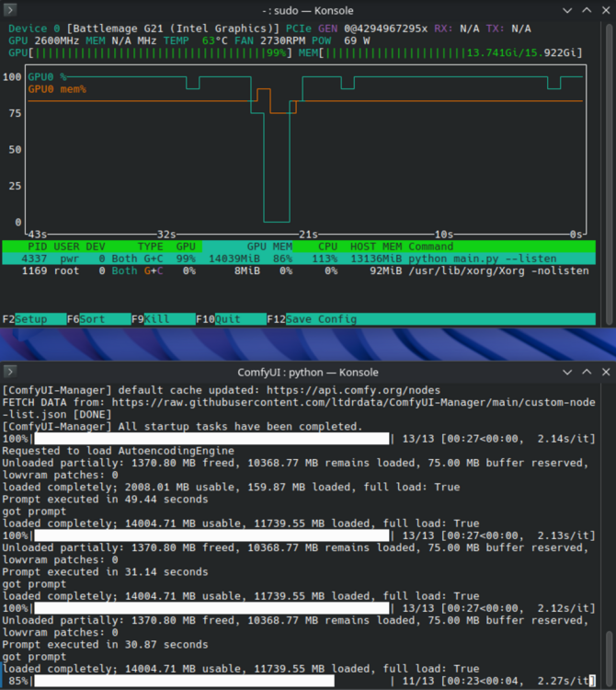The image size is (616, 690).
Task: Click the MEM usage bar 13.741Gi
Action: click(440, 52)
